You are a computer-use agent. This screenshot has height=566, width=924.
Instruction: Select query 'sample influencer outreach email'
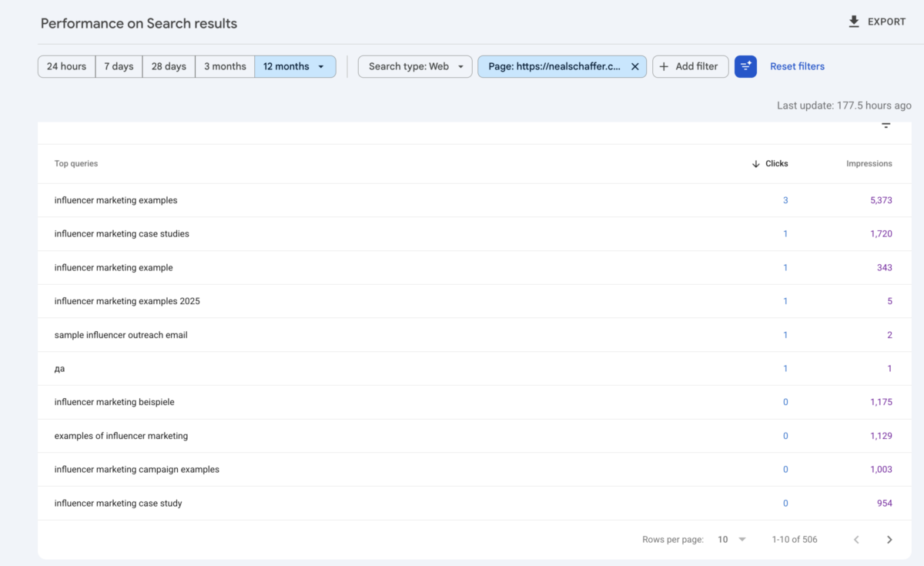121,335
